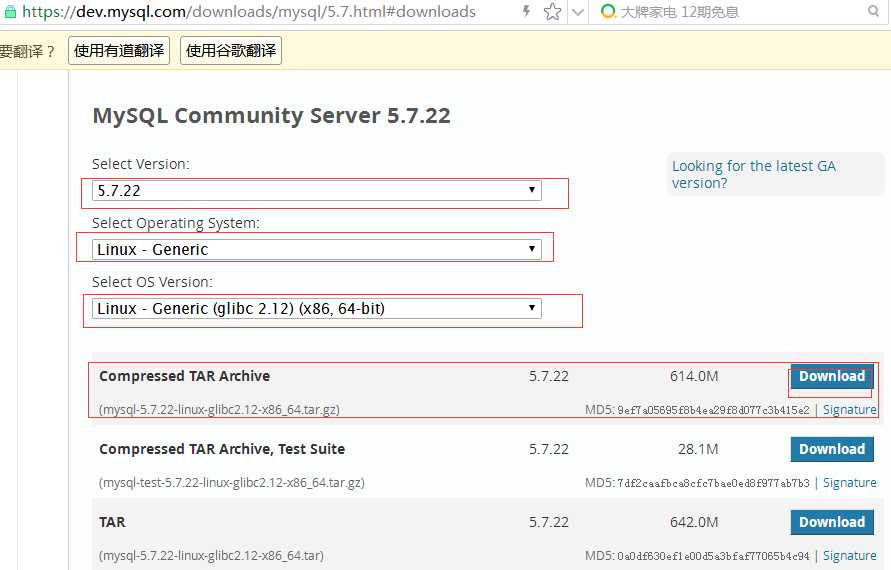Open Signature link for the TAR file
The height and width of the screenshot is (570, 891).
850,555
